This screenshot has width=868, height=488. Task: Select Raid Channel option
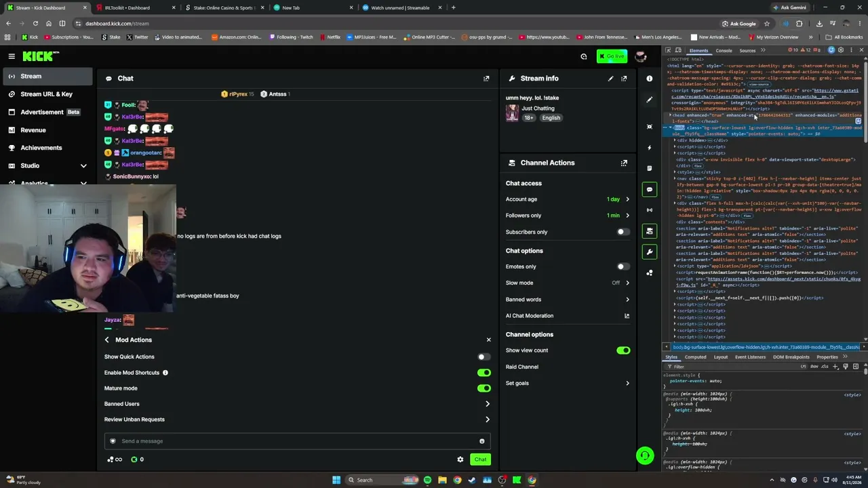(x=568, y=367)
